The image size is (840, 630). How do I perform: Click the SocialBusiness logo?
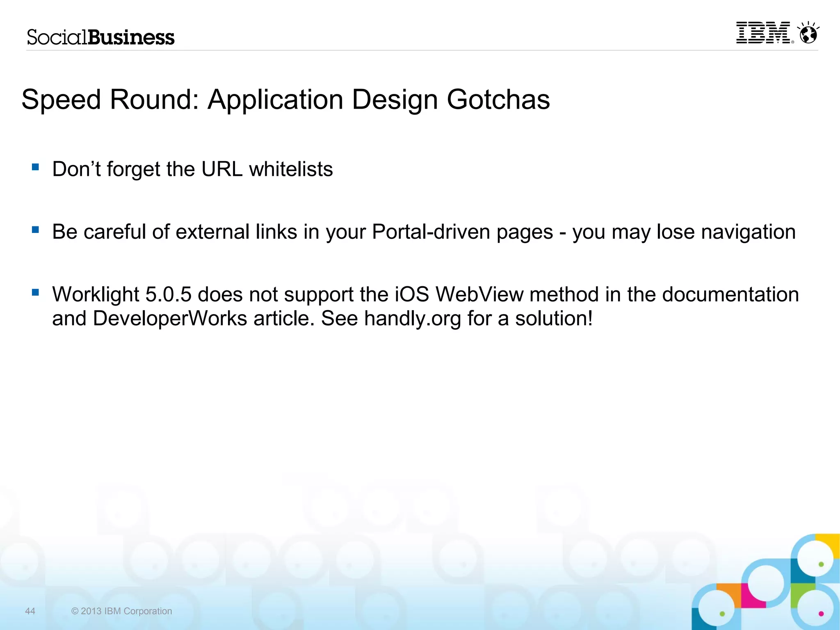coord(100,37)
